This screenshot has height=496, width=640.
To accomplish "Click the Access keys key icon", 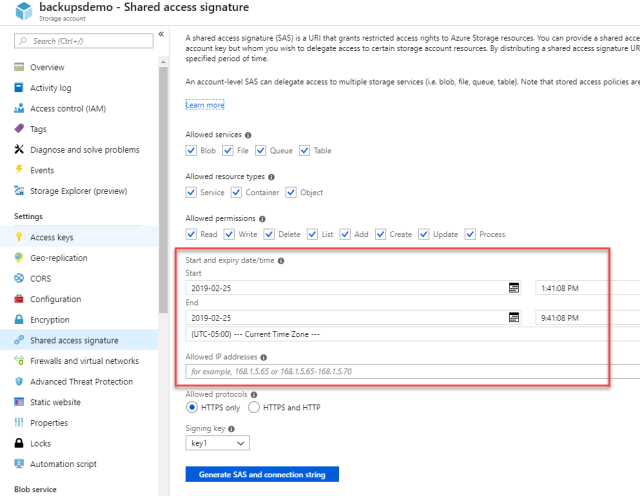I will coord(18,237).
